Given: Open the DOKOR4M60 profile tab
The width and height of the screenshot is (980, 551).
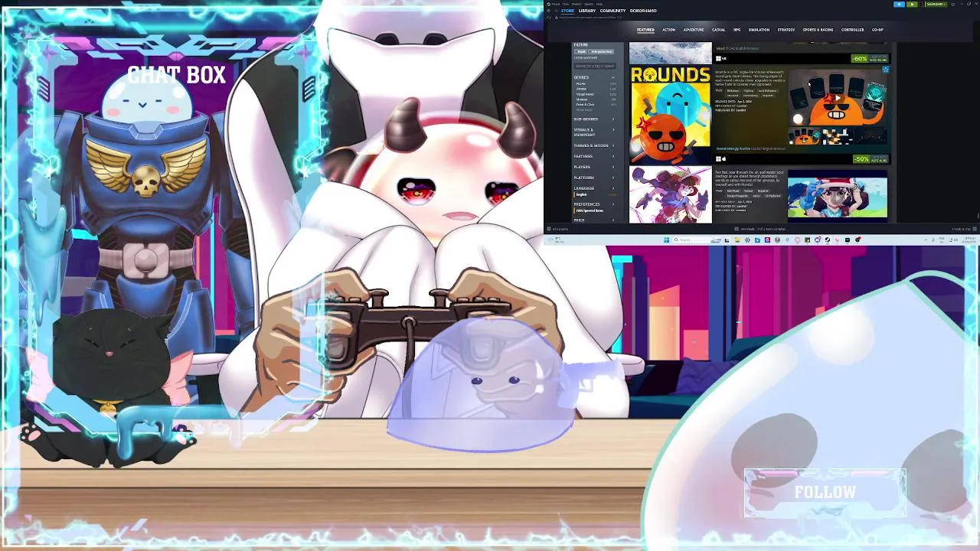Looking at the screenshot, I should pos(643,11).
